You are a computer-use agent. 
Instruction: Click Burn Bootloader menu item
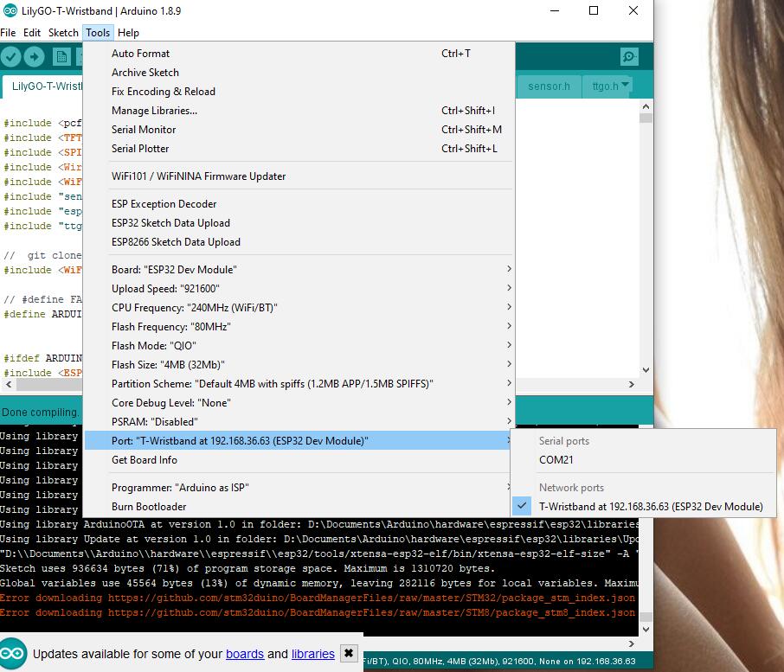click(x=299, y=506)
